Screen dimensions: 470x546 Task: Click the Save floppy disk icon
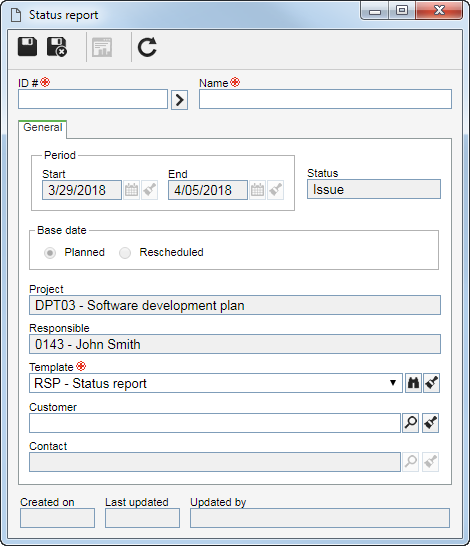click(x=28, y=47)
